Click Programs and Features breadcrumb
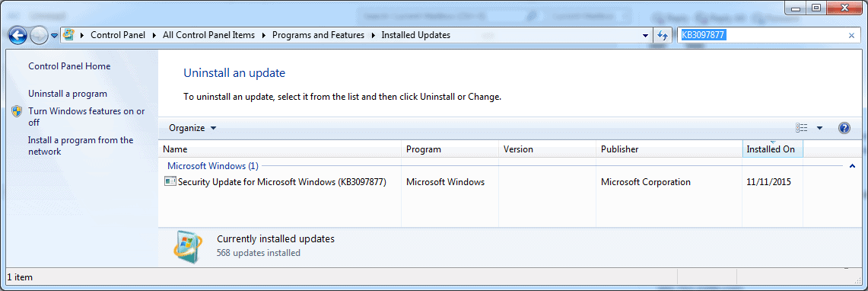The image size is (868, 291). point(318,35)
